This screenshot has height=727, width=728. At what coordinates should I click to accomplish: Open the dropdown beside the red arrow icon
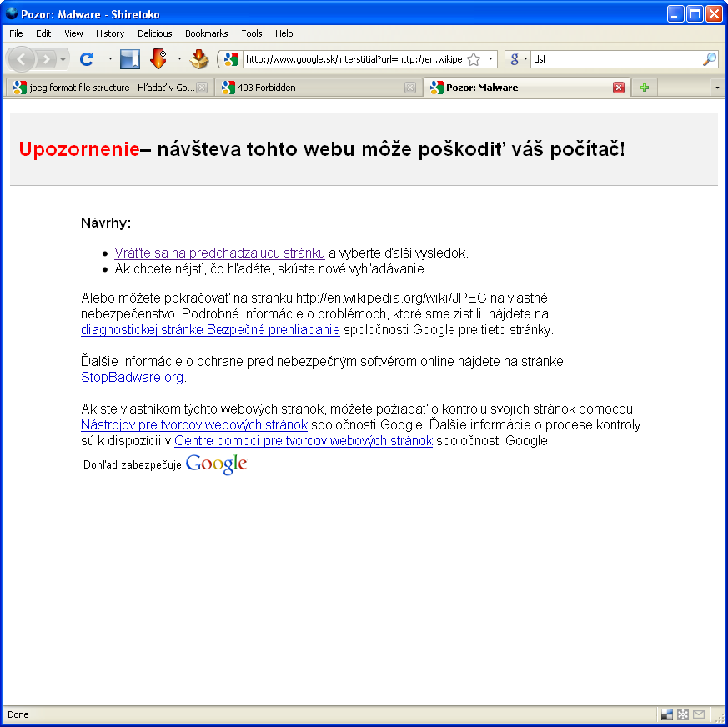[179, 59]
